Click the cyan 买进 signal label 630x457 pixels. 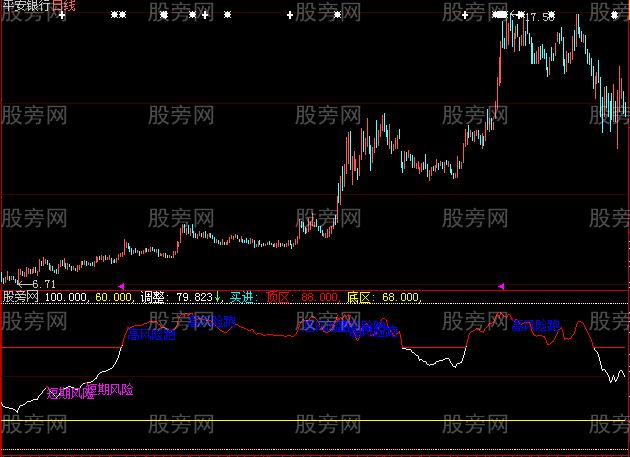click(x=243, y=297)
